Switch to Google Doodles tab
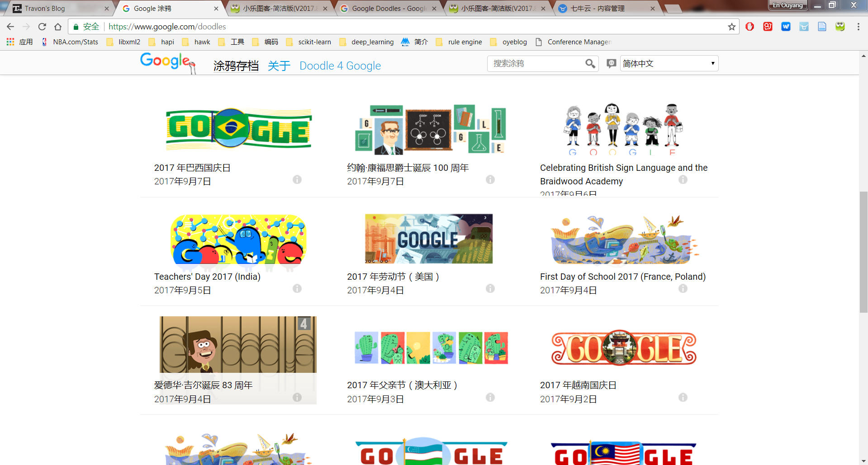868x465 pixels. pyautogui.click(x=389, y=9)
